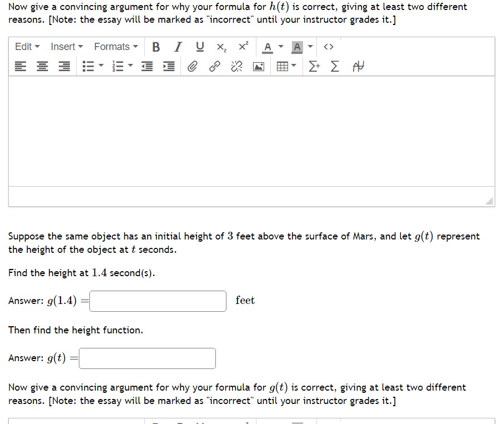Viewport: 504px width, 424px height.
Task: Toggle bold formatting in the editor toolbar
Action: (156, 47)
